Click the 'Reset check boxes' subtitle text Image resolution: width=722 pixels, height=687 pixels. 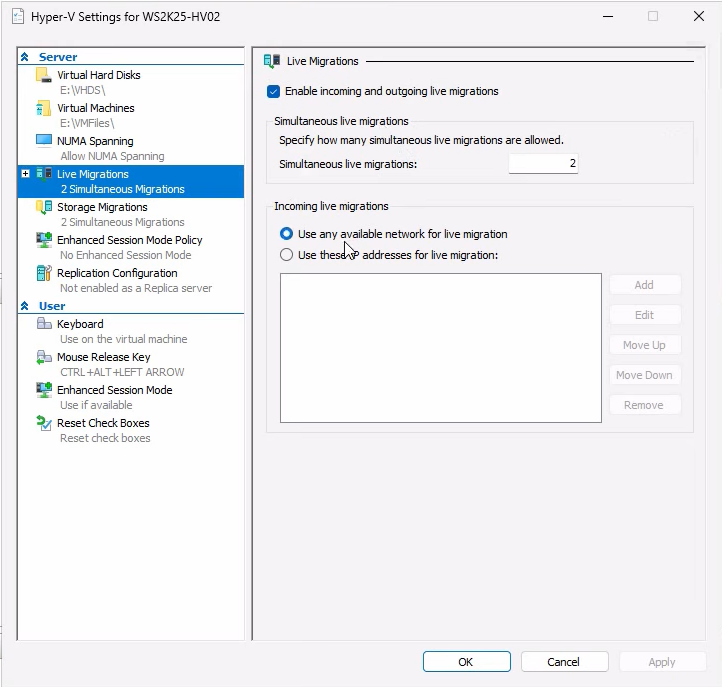click(x=105, y=438)
